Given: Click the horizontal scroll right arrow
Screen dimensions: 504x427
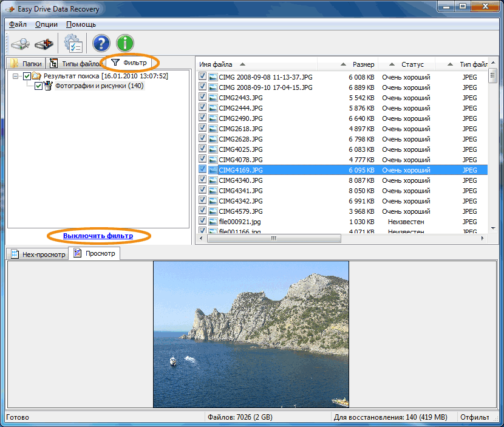Looking at the screenshot, I should [x=483, y=238].
